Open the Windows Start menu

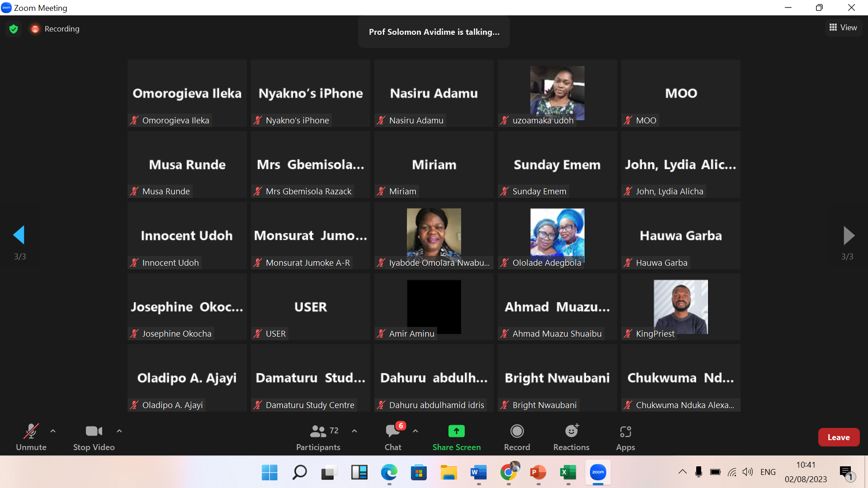269,473
